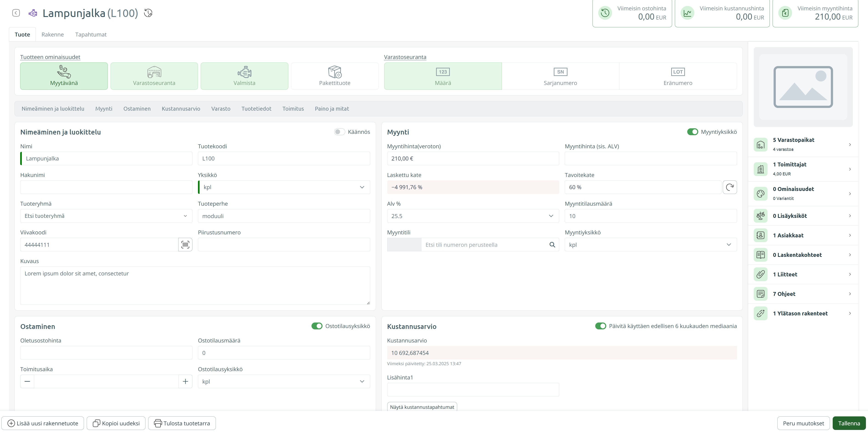Click the Ominaisuudet palette icon
Screen dimensions: 868x432
click(x=760, y=194)
